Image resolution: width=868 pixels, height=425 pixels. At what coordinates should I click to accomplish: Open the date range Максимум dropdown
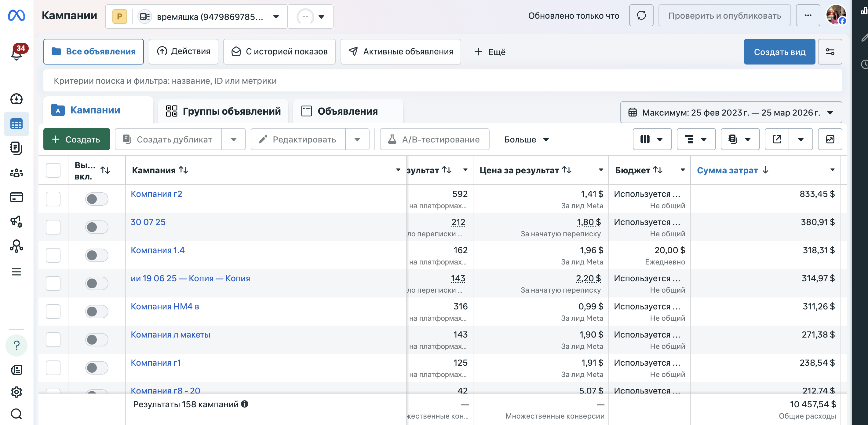[731, 112]
